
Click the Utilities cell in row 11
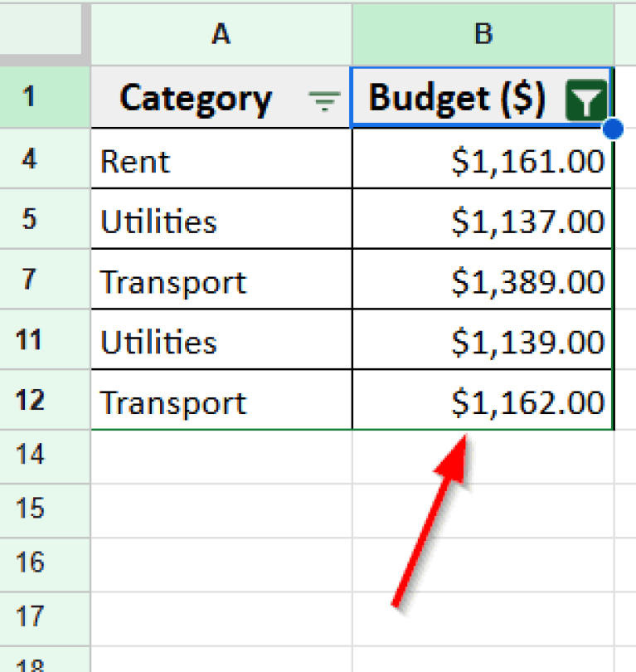pos(220,341)
